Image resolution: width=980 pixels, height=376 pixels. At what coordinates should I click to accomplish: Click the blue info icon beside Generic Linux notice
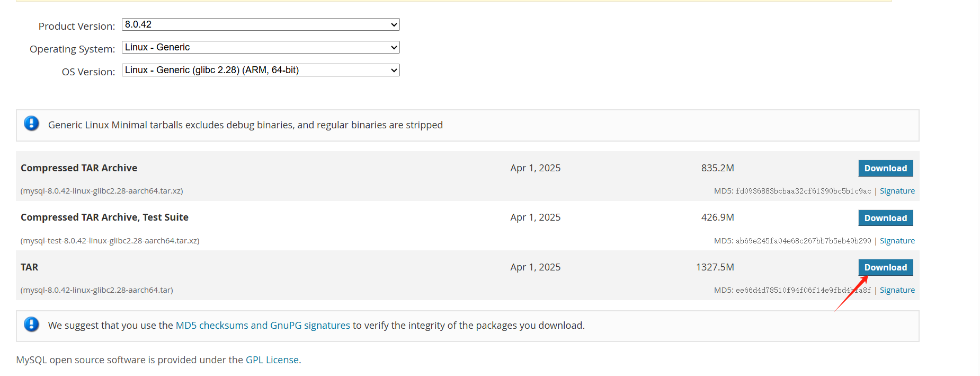tap(31, 124)
